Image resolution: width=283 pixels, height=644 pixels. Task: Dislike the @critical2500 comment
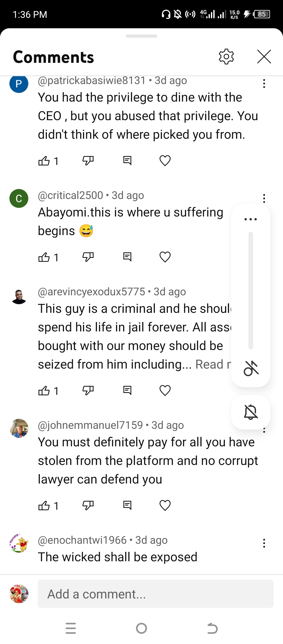pos(88,257)
